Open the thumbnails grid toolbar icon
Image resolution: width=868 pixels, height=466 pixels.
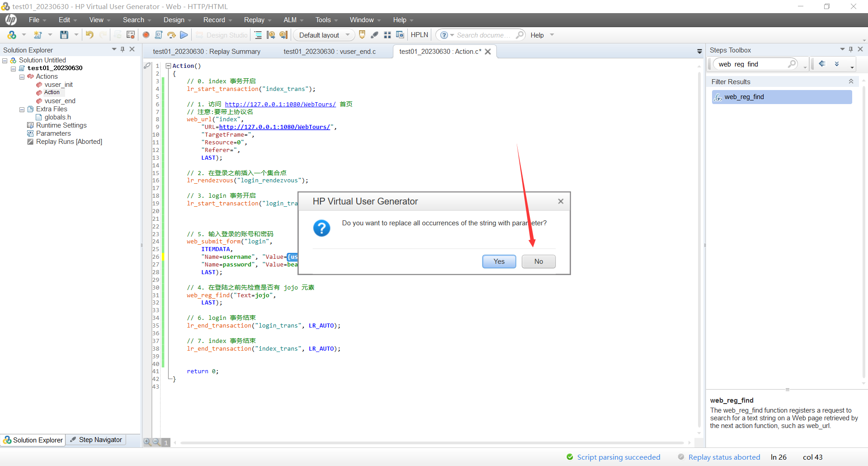pos(387,35)
